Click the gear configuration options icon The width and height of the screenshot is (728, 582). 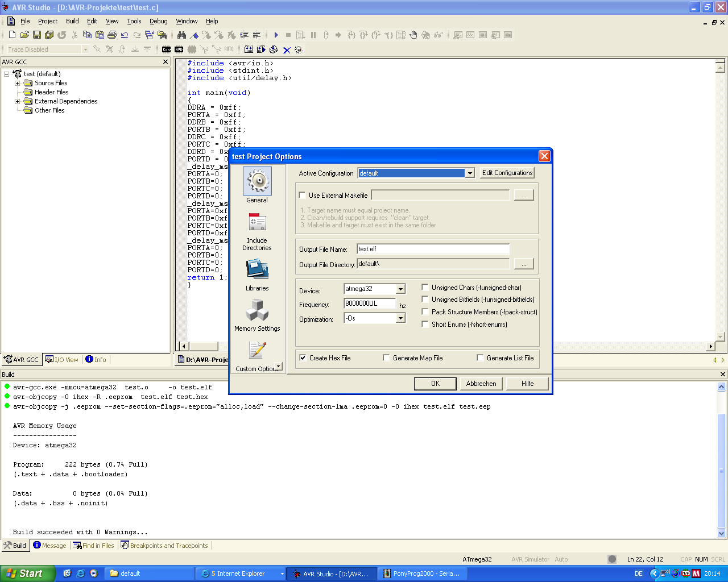299,49
